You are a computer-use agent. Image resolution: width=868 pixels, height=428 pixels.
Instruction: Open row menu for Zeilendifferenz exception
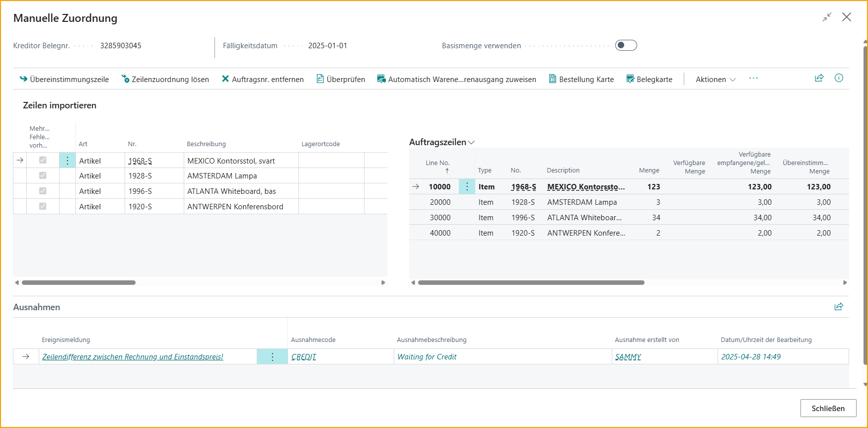click(272, 356)
